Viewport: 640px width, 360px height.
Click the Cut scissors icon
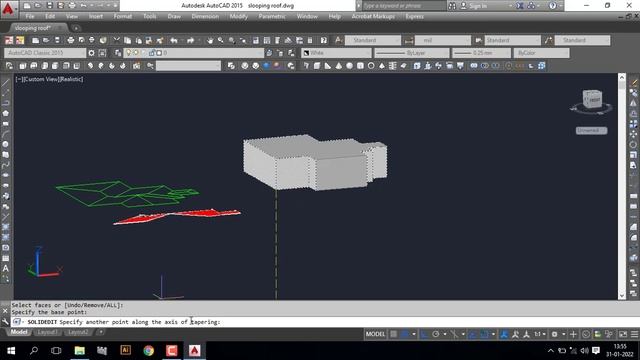117,40
